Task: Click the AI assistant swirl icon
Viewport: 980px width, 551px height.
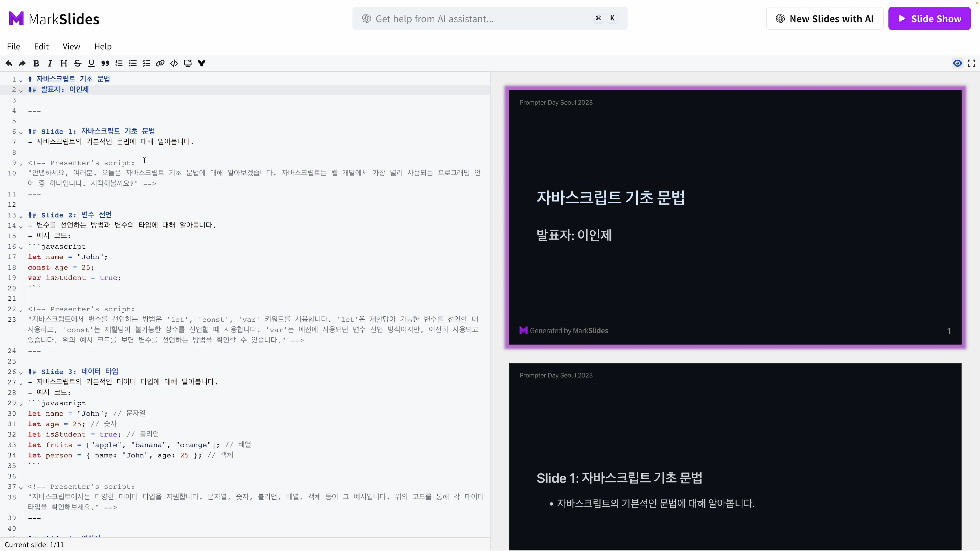Action: pos(366,19)
